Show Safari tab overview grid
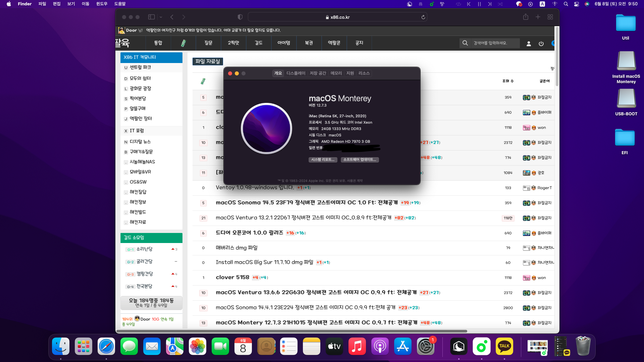The height and width of the screenshot is (362, 644). [550, 17]
